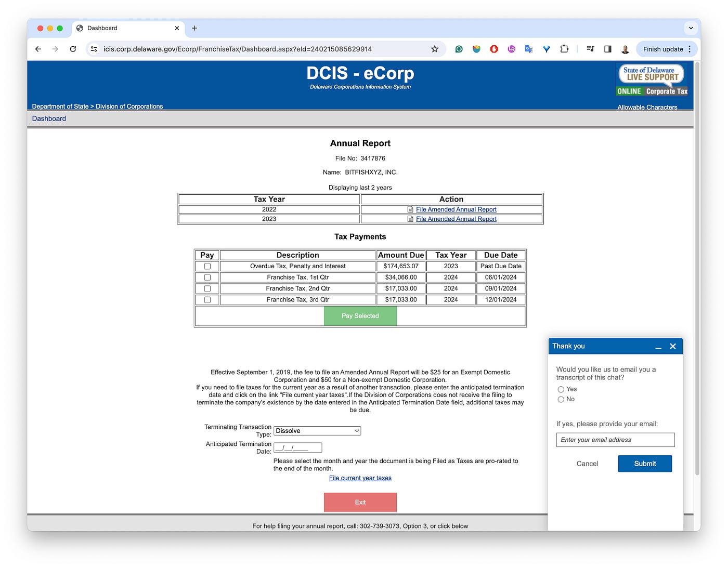
Task: Click the Enter your email address field
Action: [615, 440]
